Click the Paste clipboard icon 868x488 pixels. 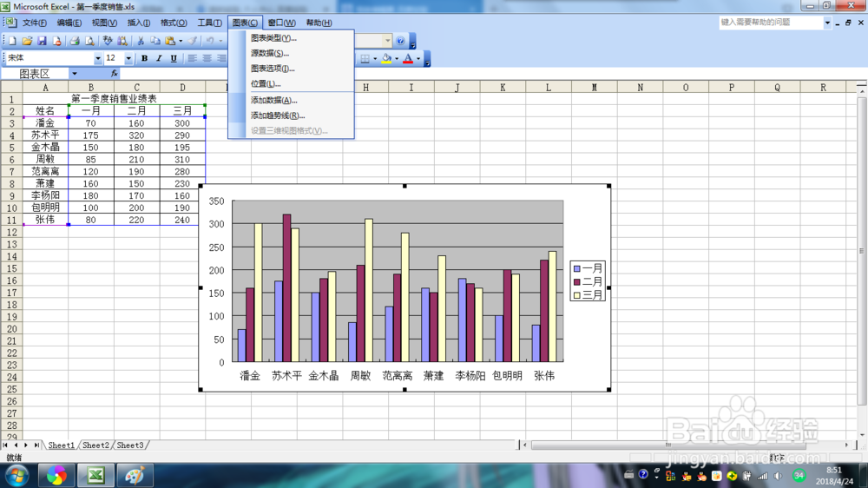click(170, 41)
